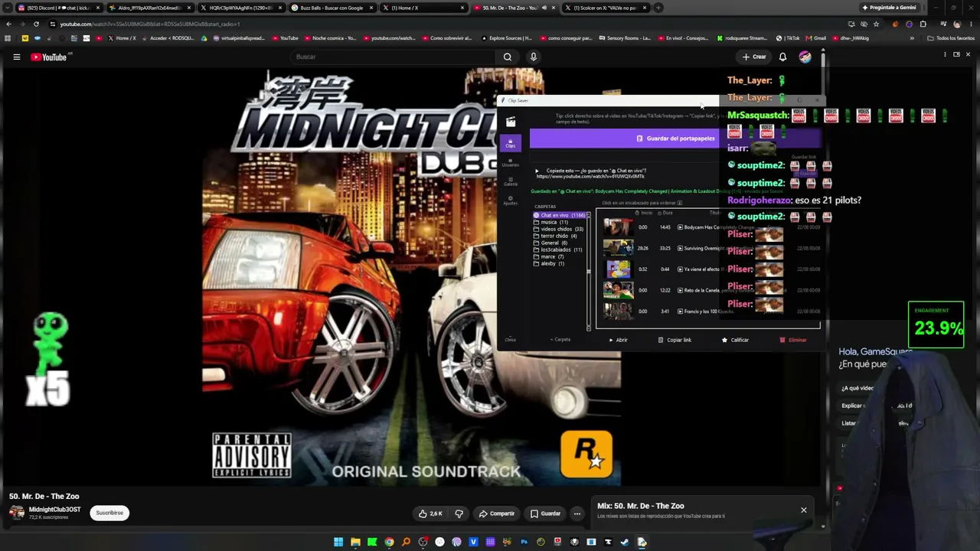The height and width of the screenshot is (551, 980).
Task: Open the Reto de la Canela clip thumbnail
Action: [618, 290]
